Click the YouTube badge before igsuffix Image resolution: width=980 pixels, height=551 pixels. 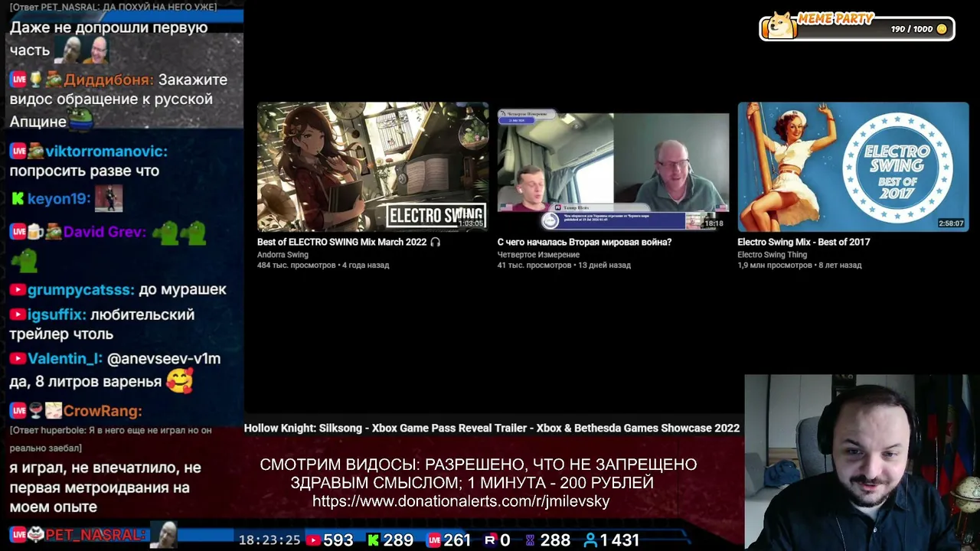[18, 315]
